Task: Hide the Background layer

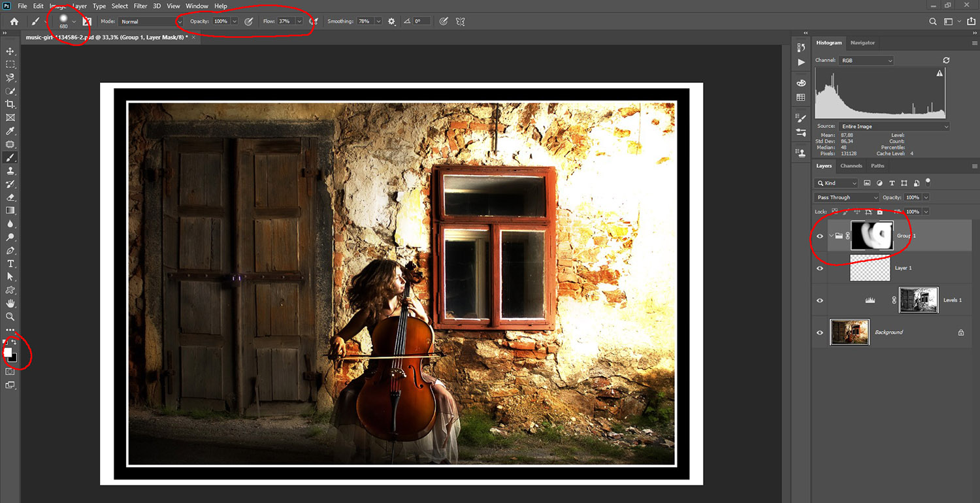Action: point(820,333)
